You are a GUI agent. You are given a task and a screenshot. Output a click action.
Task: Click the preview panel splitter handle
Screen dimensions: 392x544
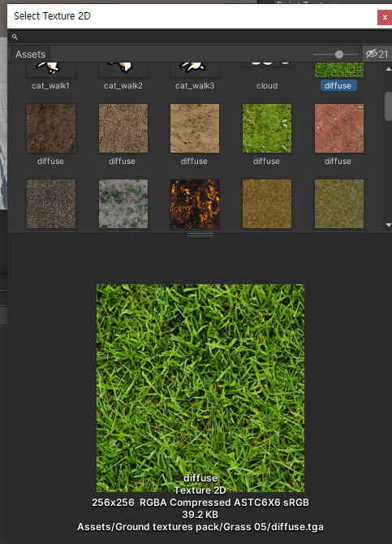point(200,235)
